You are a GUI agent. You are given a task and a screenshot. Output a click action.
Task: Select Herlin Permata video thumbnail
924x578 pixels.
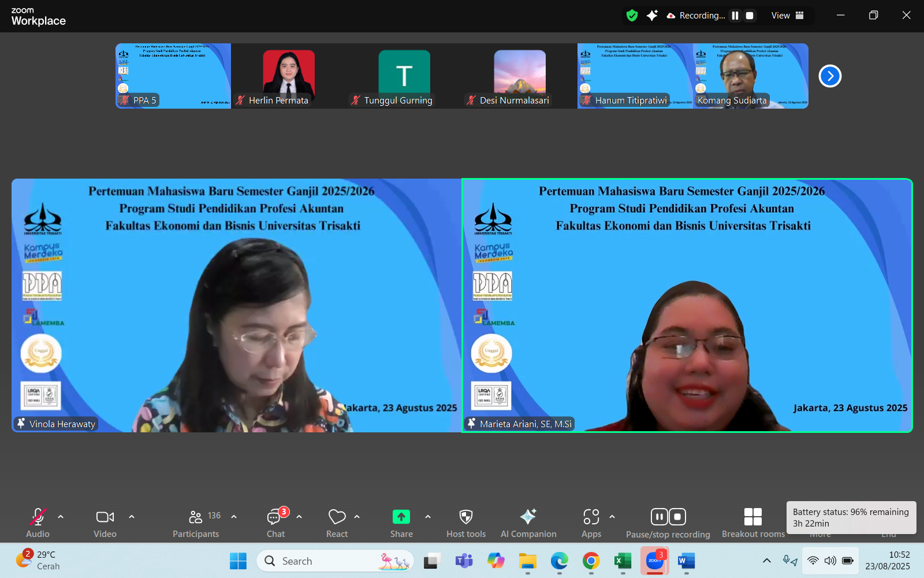289,76
